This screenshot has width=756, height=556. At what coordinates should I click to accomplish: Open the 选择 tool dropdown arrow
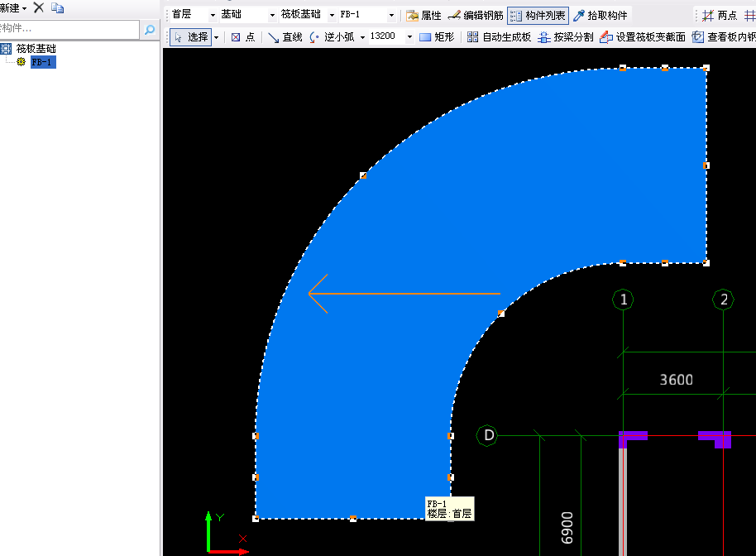pos(217,37)
